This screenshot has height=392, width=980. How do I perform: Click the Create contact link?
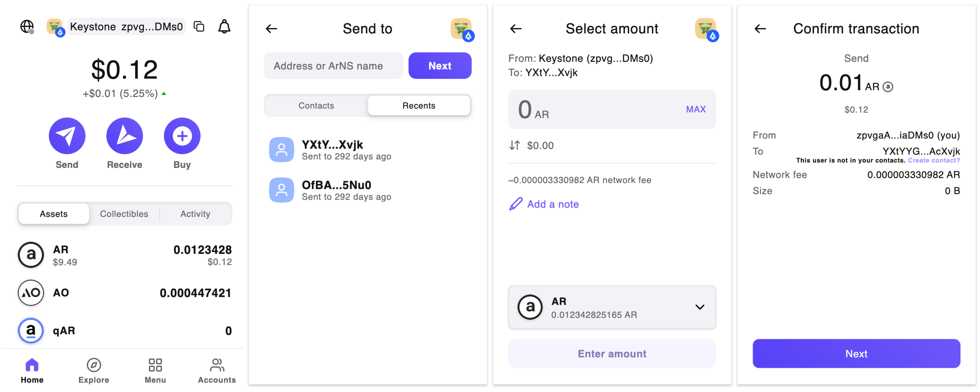tap(934, 161)
